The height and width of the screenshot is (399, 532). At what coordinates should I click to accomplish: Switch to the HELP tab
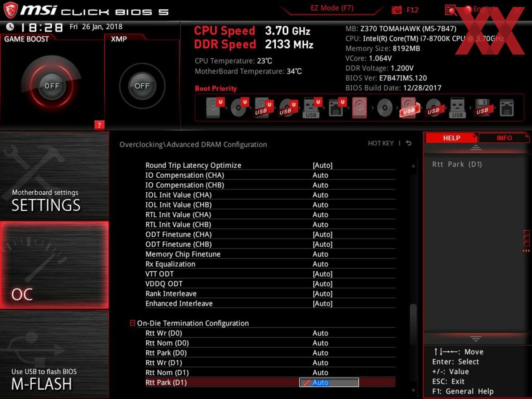(x=451, y=138)
